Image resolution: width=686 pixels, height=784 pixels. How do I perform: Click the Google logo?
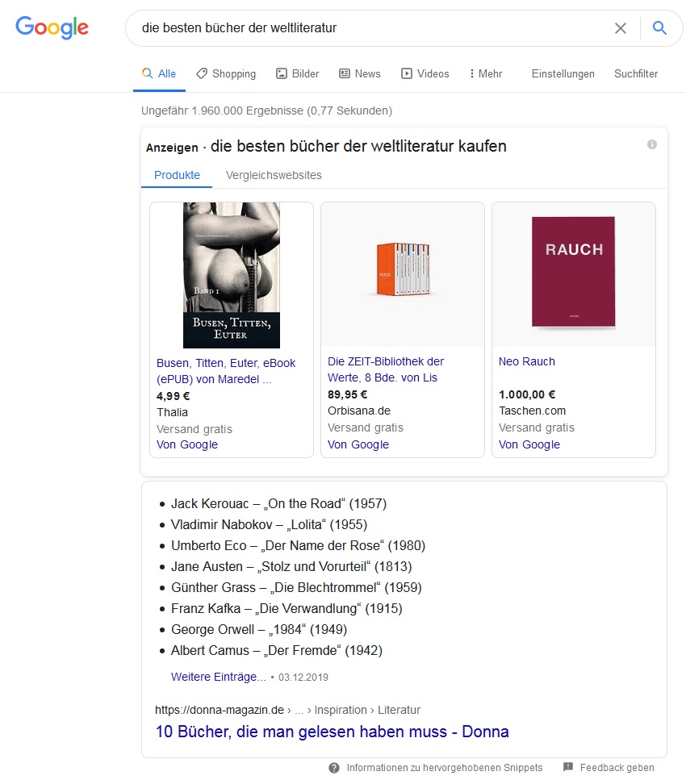pyautogui.click(x=52, y=27)
